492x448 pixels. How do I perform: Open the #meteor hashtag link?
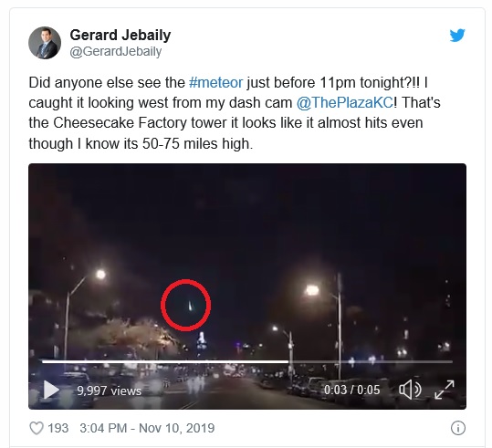[215, 83]
